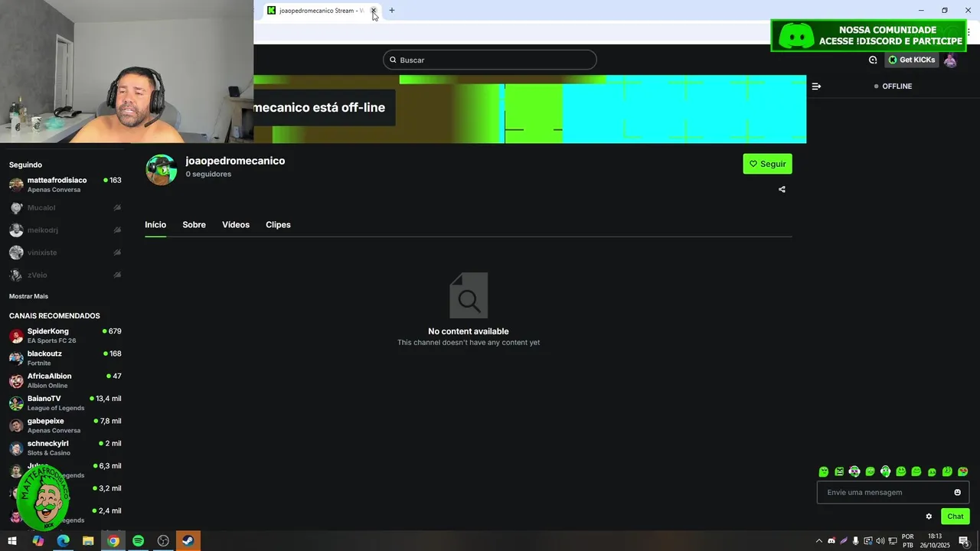Click the share icon below Seguir
Image resolution: width=980 pixels, height=551 pixels.
point(782,189)
